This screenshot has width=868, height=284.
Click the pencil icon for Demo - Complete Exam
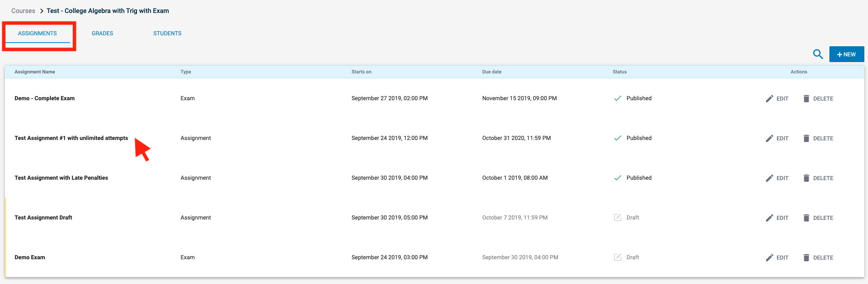[769, 99]
